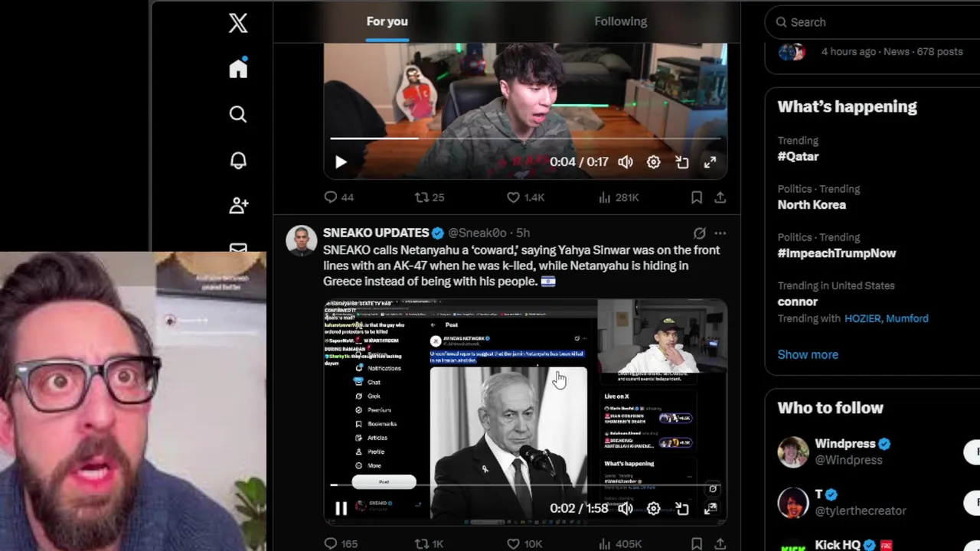Open settings gear on top video
This screenshot has width=980, height=551.
pos(653,162)
